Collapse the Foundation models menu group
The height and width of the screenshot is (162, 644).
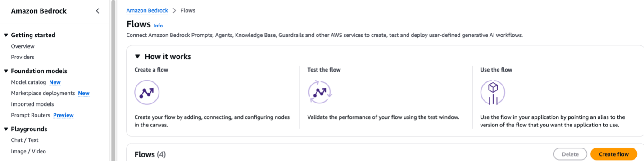pyautogui.click(x=6, y=71)
